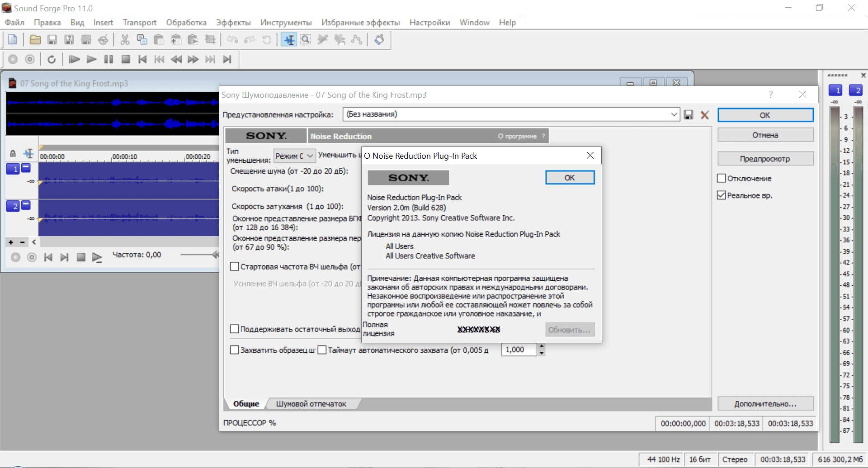
Task: Click the Trim/Crop toolbar icon
Action: 210,40
